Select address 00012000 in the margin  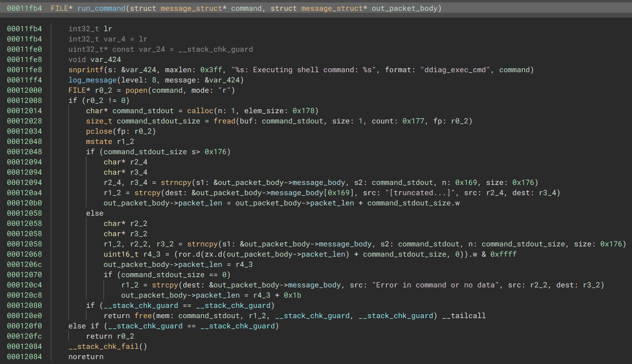click(23, 90)
